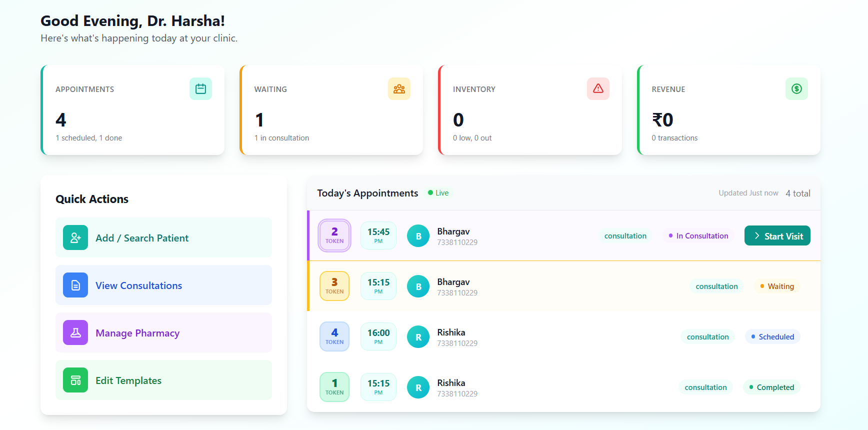
Task: Open View Consultations quick action
Action: coord(139,286)
